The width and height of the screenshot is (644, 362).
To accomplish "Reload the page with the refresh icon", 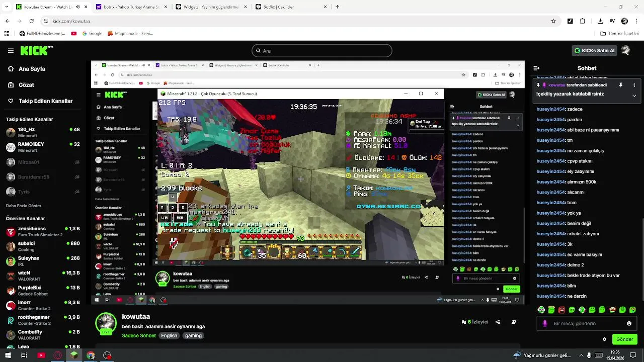I will [x=32, y=21].
